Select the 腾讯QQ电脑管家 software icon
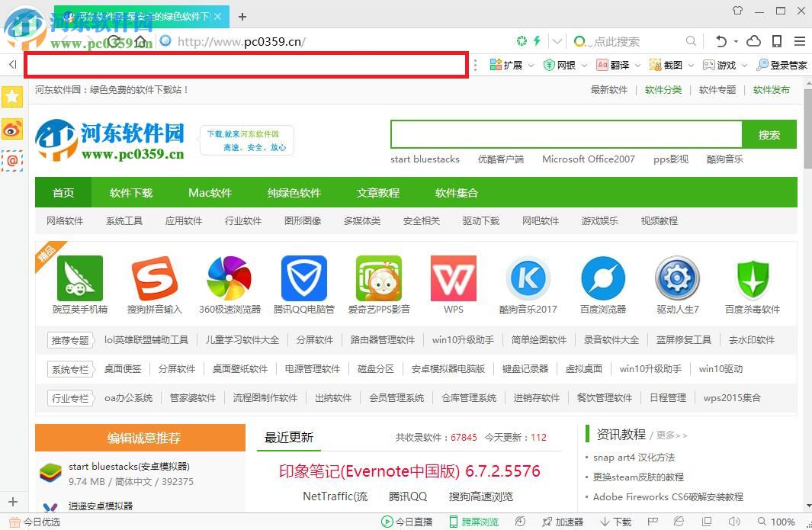Image resolution: width=812 pixels, height=530 pixels. click(x=303, y=279)
